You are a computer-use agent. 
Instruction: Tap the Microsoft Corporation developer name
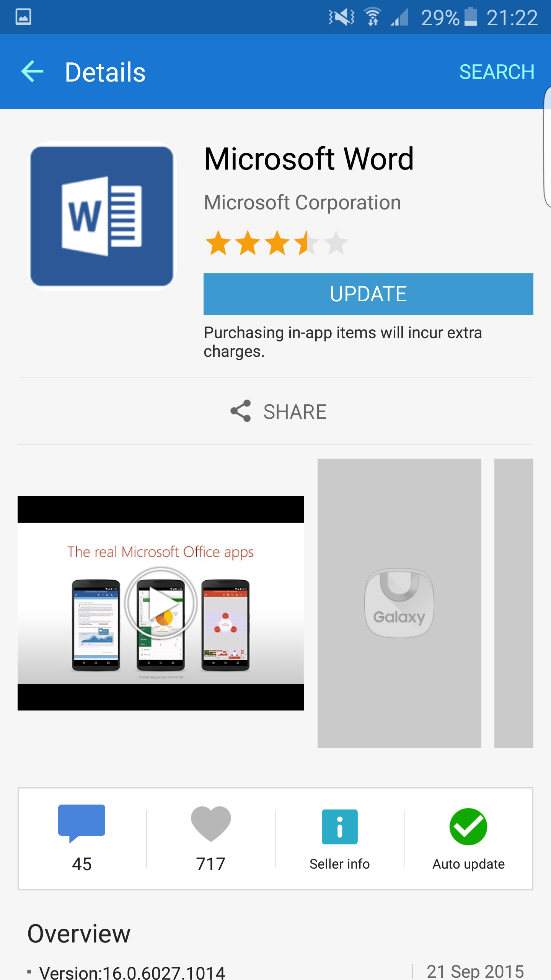coord(302,203)
